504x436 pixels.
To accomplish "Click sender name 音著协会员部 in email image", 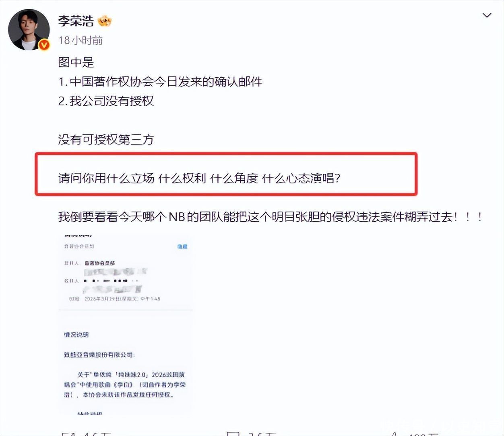I will tap(100, 263).
